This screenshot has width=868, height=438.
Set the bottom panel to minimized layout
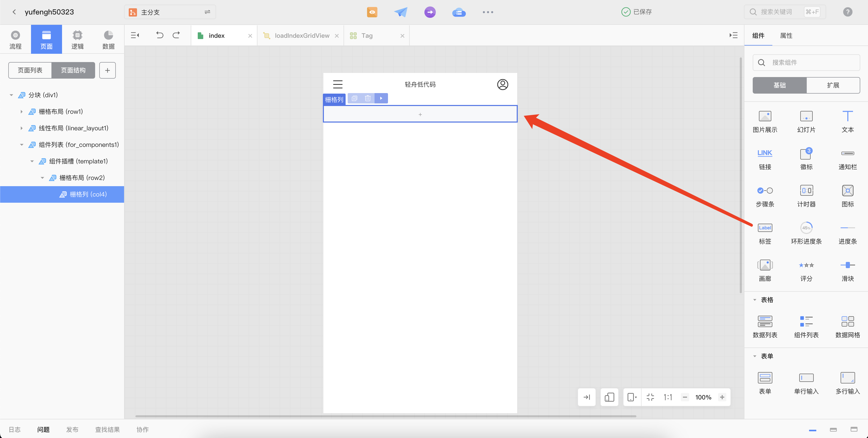tap(812, 430)
